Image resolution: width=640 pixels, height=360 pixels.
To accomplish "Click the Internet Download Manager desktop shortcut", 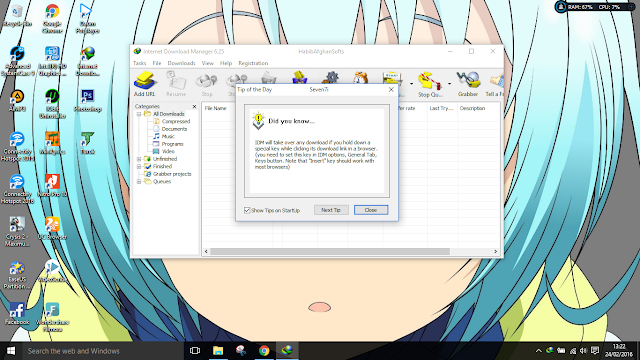I will click(x=87, y=61).
